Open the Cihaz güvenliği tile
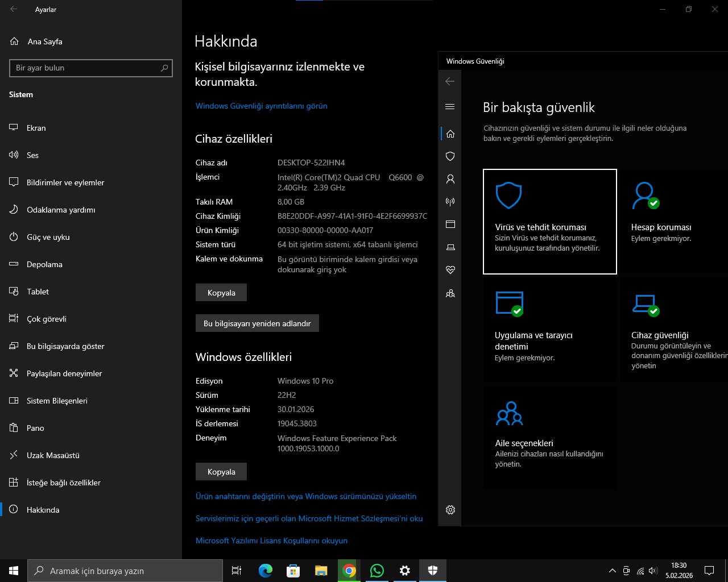The width and height of the screenshot is (728, 582). [674, 330]
